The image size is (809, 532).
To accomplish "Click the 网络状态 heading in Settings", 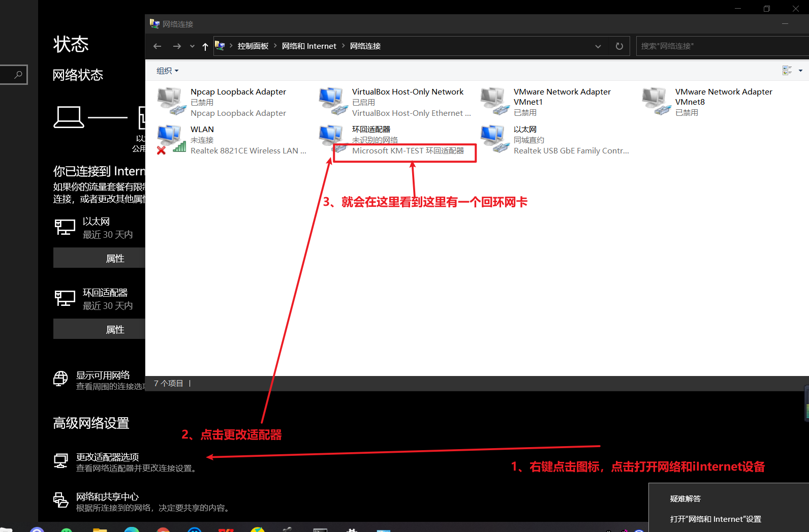I will [x=78, y=75].
